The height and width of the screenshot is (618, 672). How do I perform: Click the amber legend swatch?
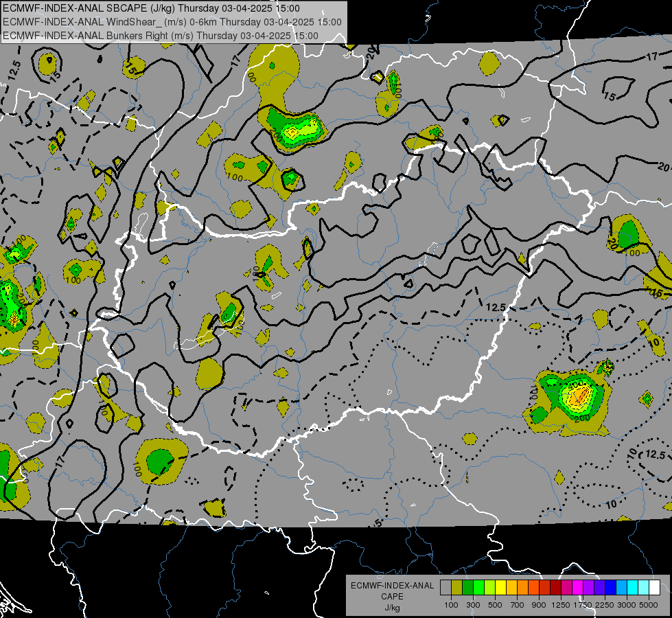pos(511,588)
